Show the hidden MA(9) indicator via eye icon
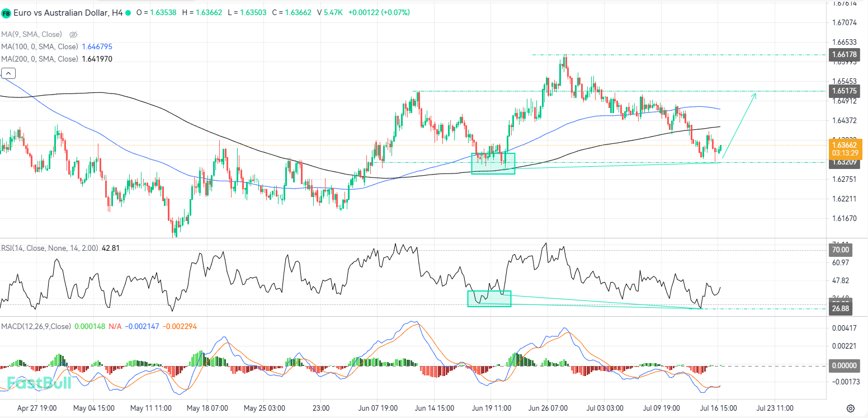 [x=73, y=34]
